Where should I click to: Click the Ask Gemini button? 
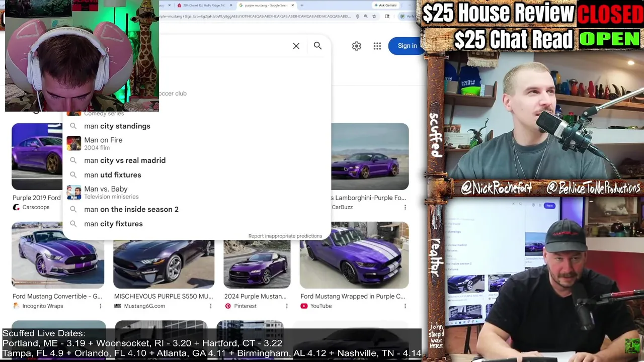pyautogui.click(x=385, y=5)
